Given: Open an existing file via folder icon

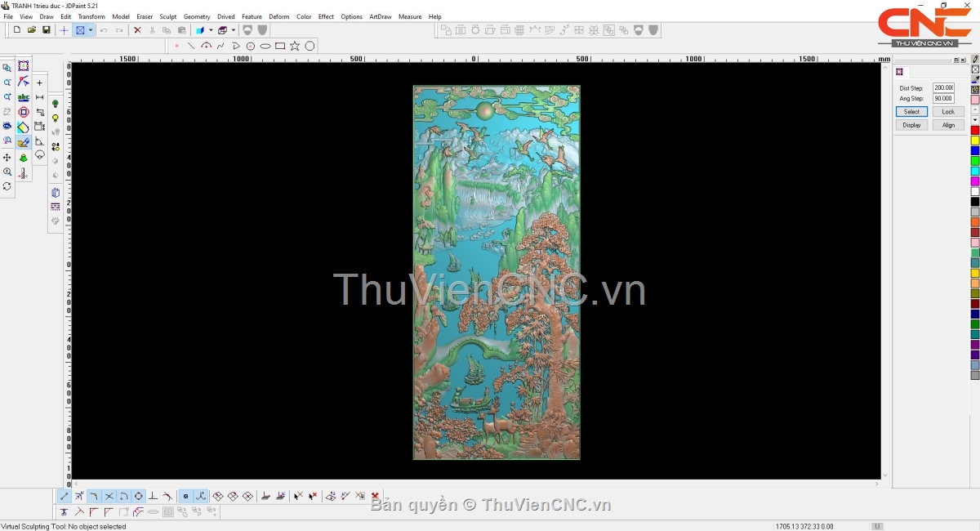Looking at the screenshot, I should coord(32,30).
